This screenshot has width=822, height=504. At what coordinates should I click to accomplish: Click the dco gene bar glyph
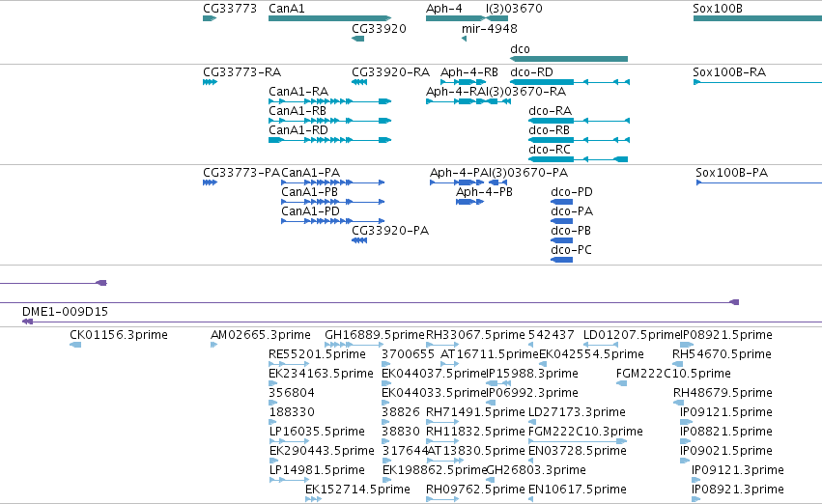coord(569,59)
